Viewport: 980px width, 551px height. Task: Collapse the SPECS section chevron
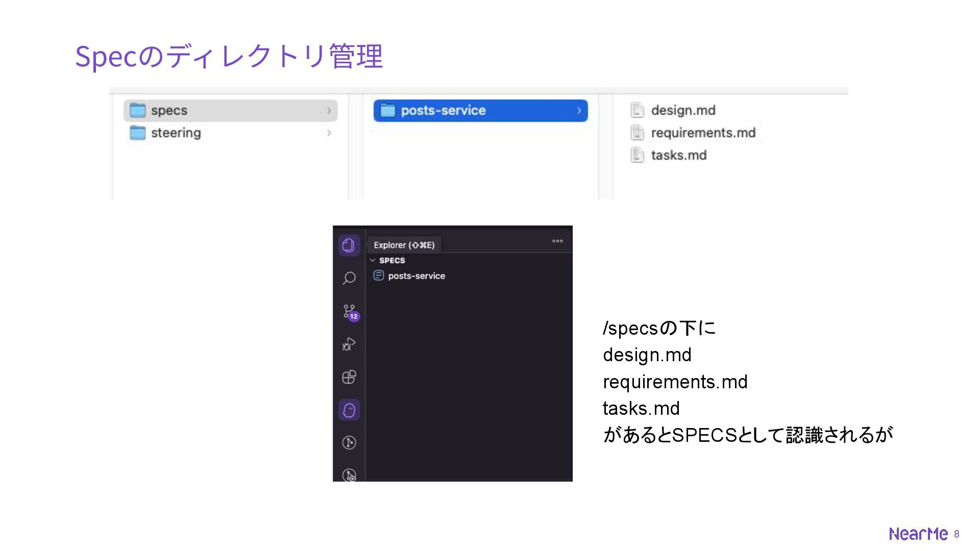coord(373,260)
